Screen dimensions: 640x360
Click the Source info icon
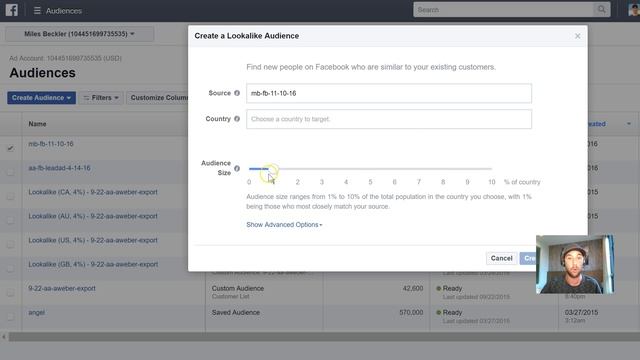(x=237, y=93)
